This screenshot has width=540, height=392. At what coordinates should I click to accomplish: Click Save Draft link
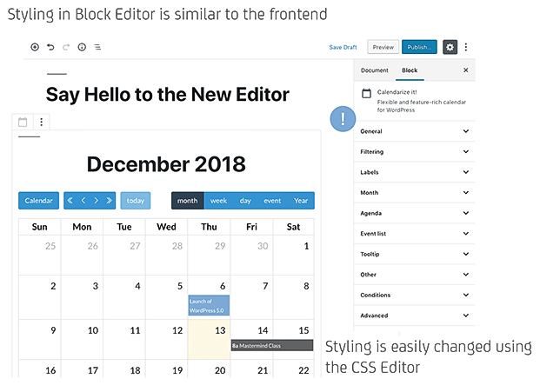click(x=343, y=47)
